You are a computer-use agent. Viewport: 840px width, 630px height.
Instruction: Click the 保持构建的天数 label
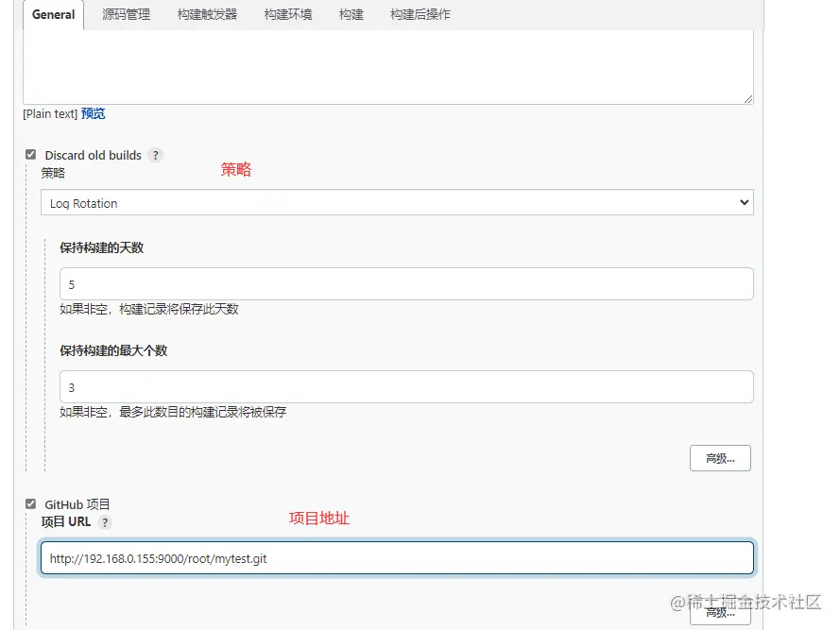102,247
